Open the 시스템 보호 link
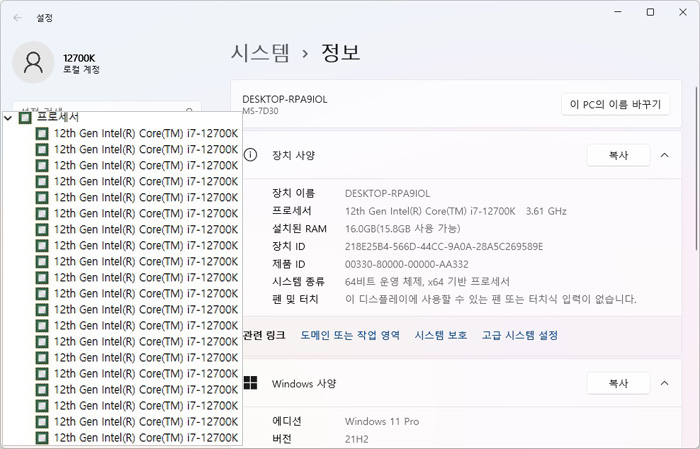Viewport: 700px width, 449px height. coord(441,335)
